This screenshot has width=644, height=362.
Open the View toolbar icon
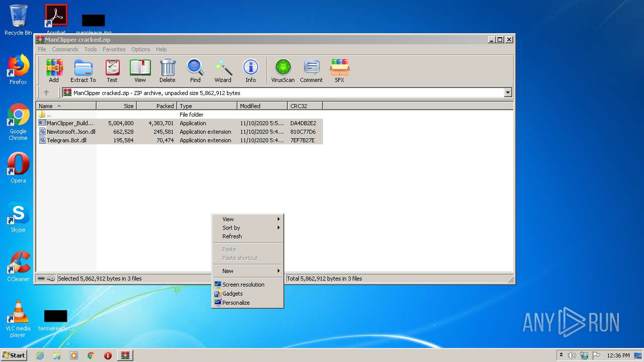(x=140, y=71)
